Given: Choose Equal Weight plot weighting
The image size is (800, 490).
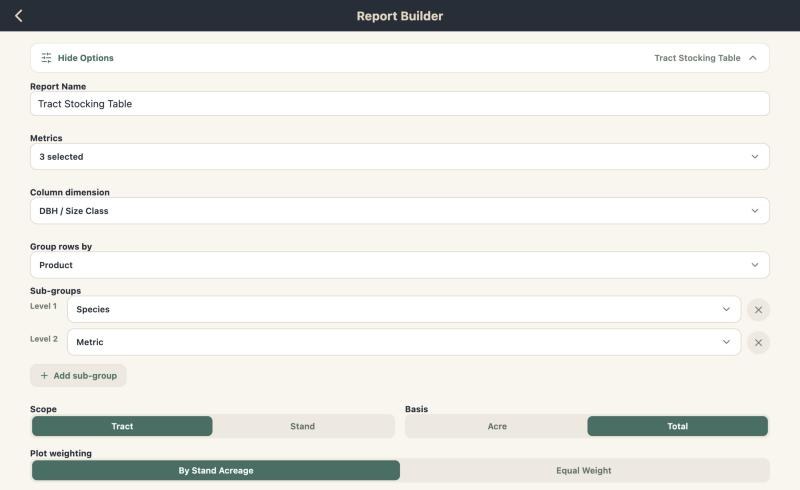Looking at the screenshot, I should 584,471.
